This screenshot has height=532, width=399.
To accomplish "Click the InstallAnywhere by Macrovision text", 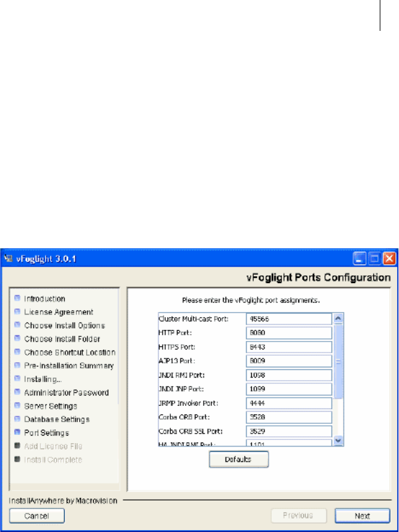I will [63, 500].
